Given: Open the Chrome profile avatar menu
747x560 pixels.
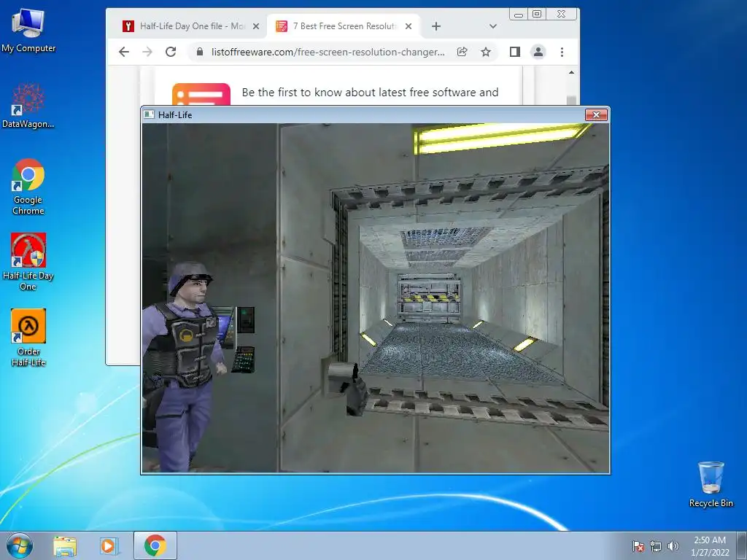Looking at the screenshot, I should click(538, 52).
